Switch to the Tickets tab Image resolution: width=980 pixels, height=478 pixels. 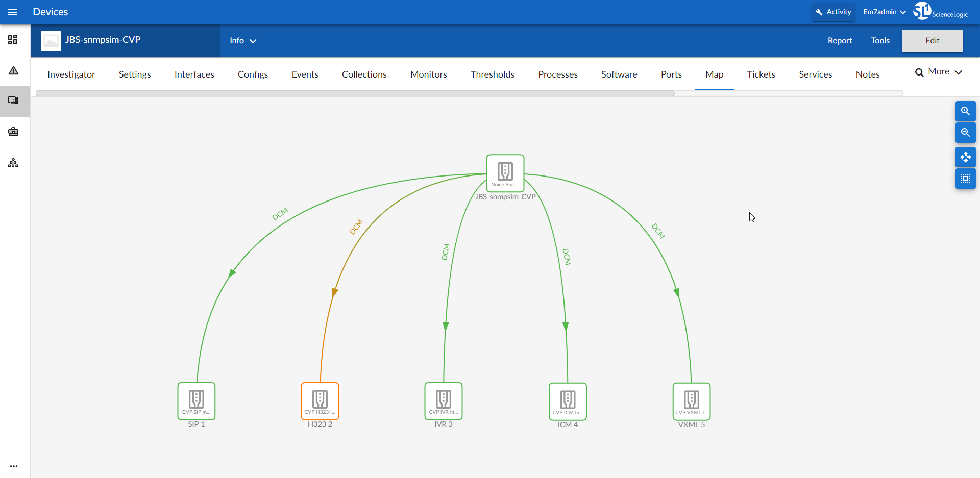761,74
